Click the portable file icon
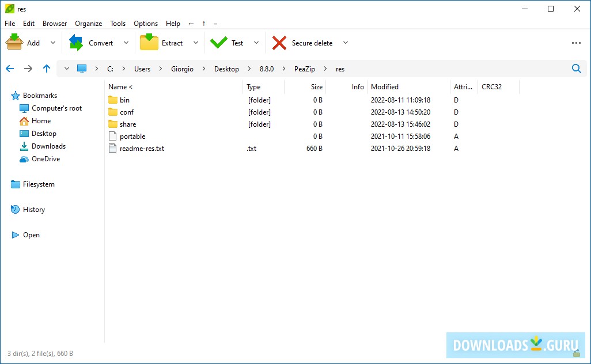Screen dimensions: 591x364 click(x=112, y=136)
